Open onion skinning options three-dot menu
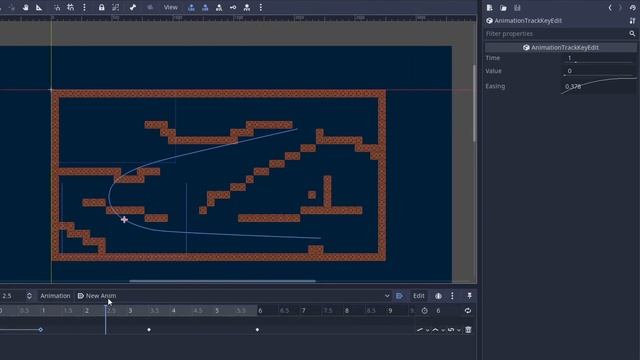This screenshot has width=640, height=360. (452, 296)
